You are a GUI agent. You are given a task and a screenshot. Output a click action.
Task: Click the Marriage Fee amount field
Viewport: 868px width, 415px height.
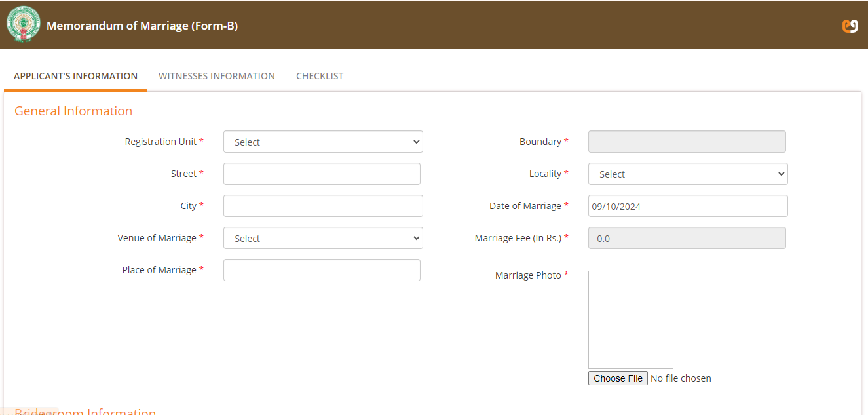(x=687, y=238)
